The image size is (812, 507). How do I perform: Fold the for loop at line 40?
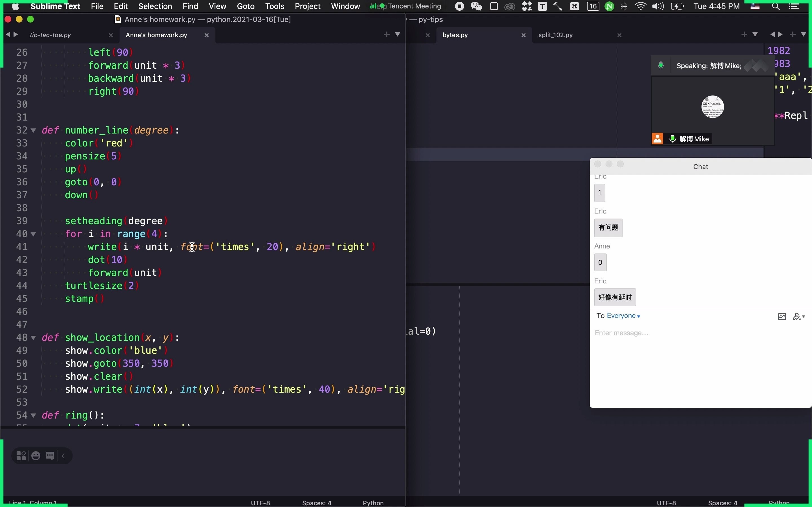(33, 234)
